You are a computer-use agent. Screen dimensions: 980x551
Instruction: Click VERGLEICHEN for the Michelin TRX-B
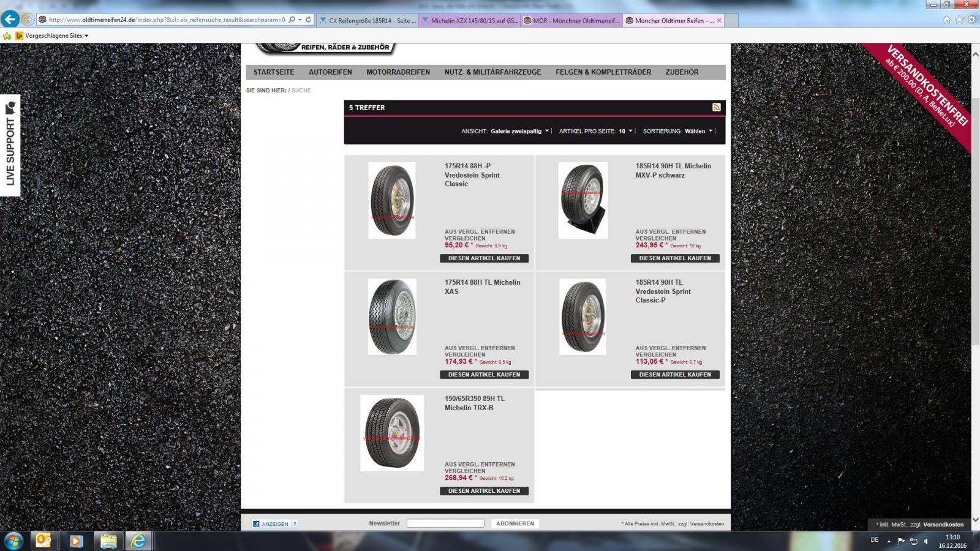click(x=465, y=471)
